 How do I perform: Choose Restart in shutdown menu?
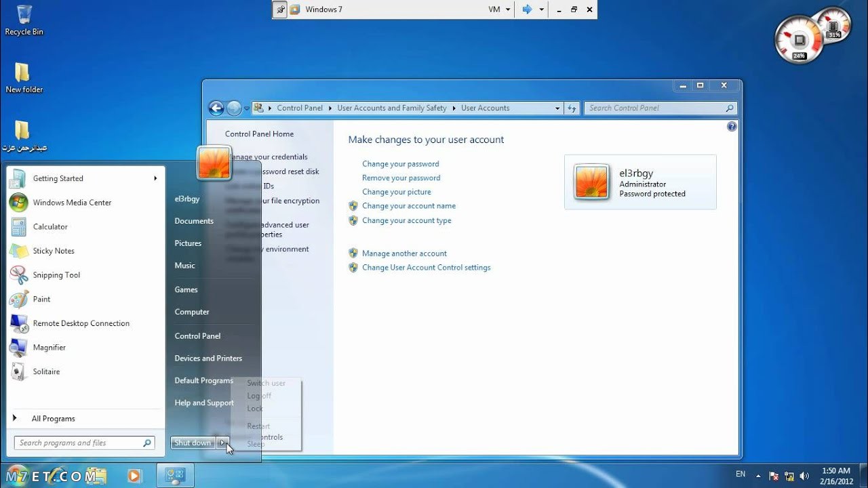pyautogui.click(x=258, y=426)
